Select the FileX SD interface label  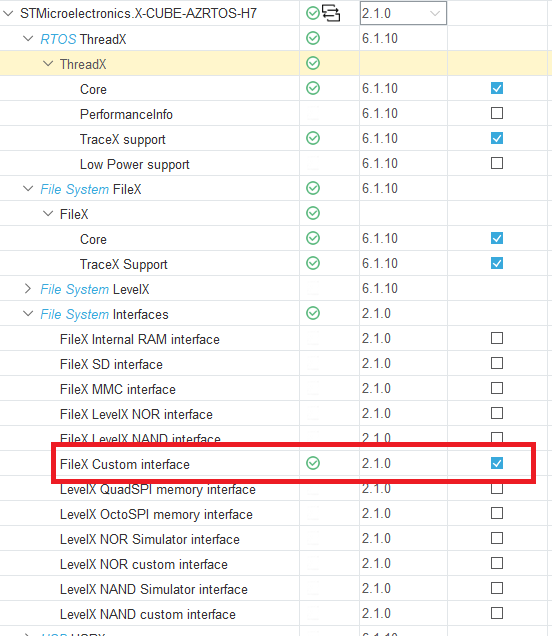pos(111,364)
